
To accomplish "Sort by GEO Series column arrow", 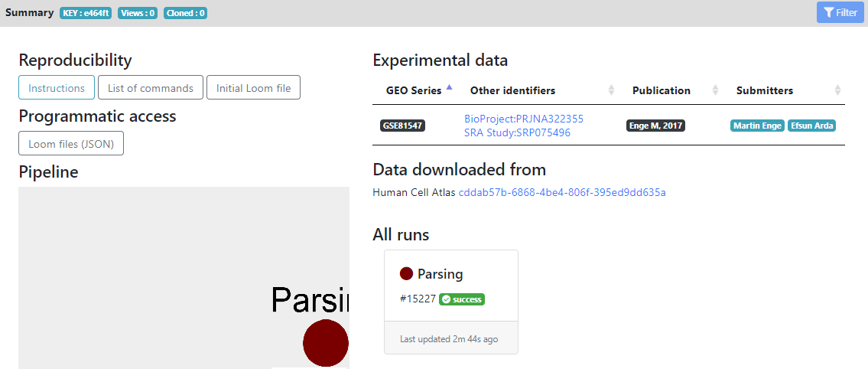I will coord(449,88).
